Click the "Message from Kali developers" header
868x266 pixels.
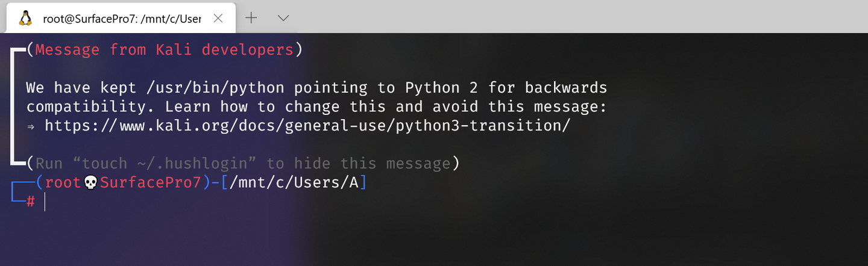pos(164,49)
